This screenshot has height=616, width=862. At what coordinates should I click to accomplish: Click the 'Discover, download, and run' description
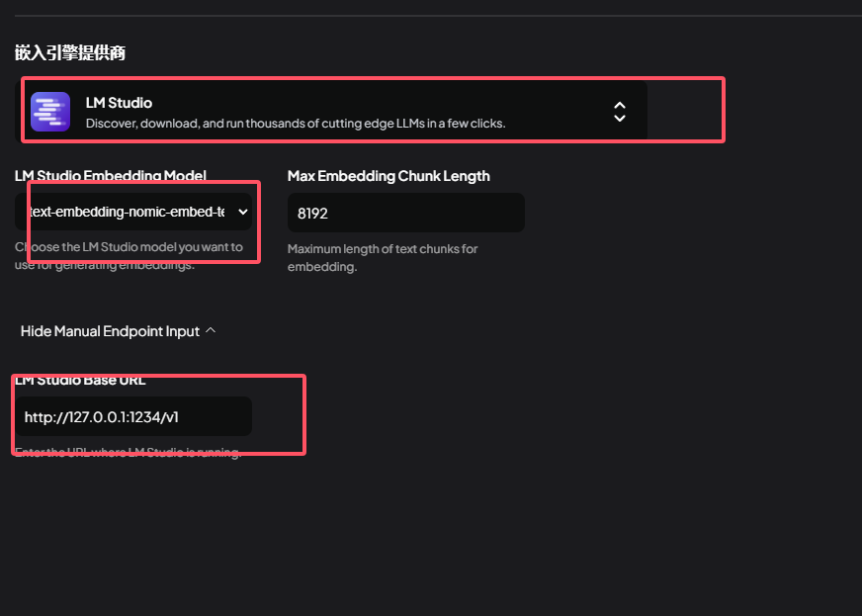click(x=296, y=124)
